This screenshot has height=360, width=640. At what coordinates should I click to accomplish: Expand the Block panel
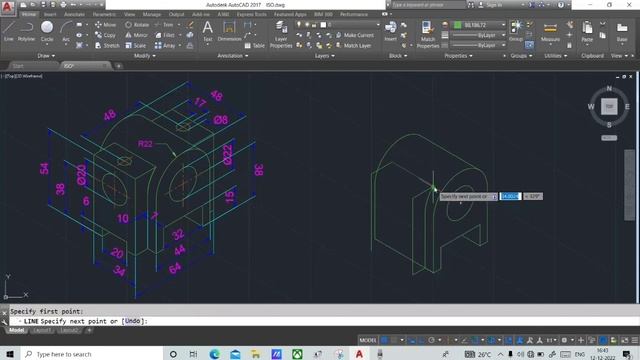[x=398, y=56]
